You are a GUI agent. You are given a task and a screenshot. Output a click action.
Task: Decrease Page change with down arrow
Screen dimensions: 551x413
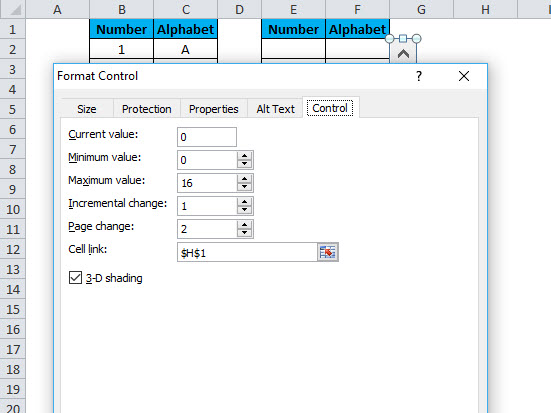[245, 233]
